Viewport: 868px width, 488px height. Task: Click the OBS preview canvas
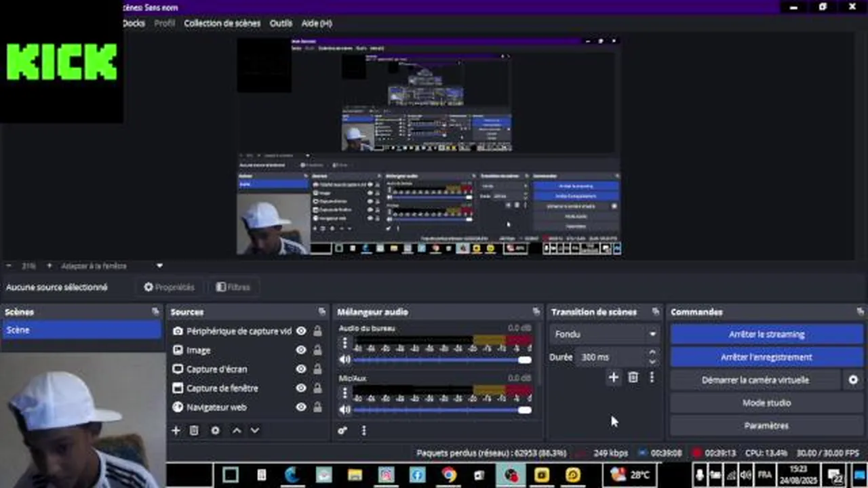coord(429,146)
